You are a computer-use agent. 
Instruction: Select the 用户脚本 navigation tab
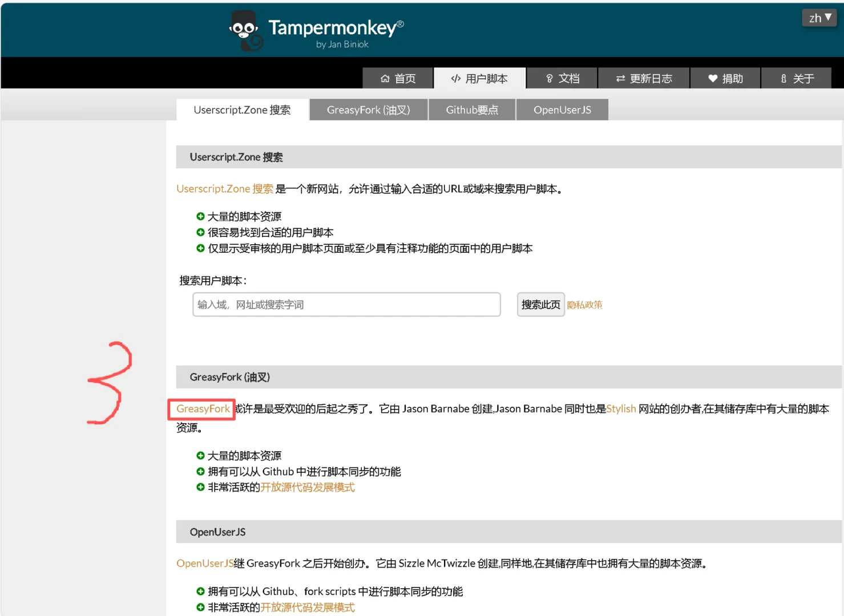(479, 78)
